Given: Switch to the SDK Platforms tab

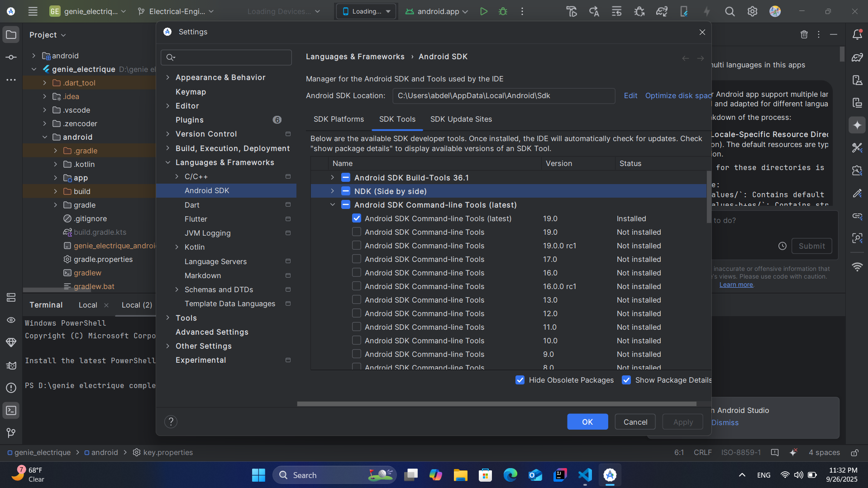Looking at the screenshot, I should click(339, 119).
